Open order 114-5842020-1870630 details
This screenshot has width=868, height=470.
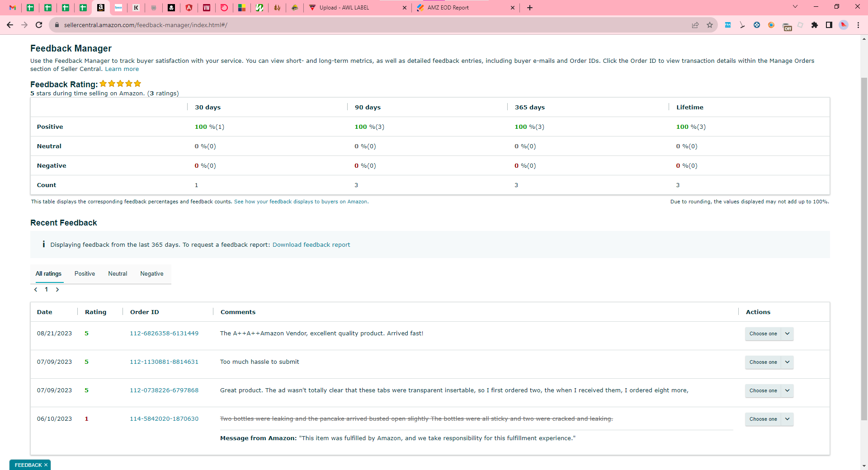[164, 419]
